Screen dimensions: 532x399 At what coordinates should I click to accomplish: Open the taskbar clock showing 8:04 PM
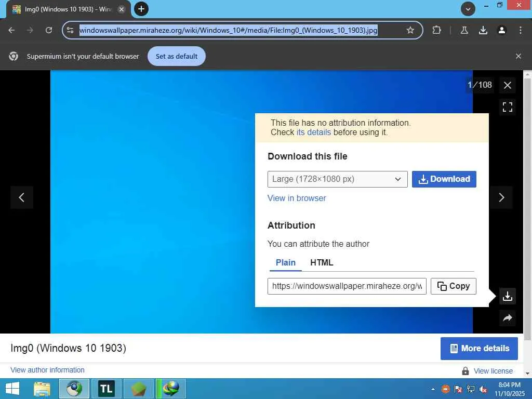509,389
